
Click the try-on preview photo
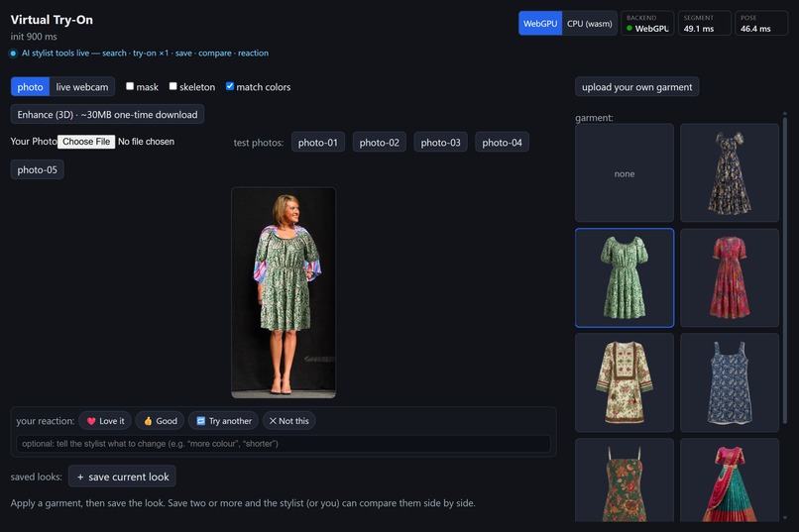[284, 292]
